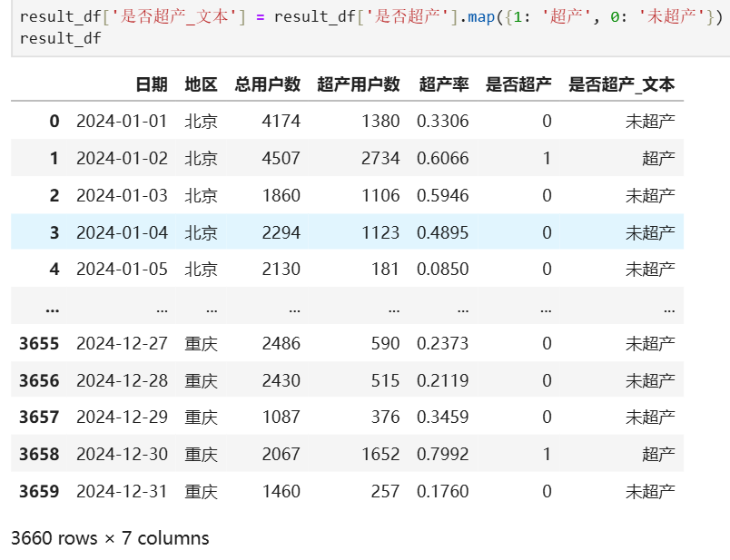Image resolution: width=730 pixels, height=560 pixels.
Task: Click overproduction users value 1380
Action: point(380,121)
